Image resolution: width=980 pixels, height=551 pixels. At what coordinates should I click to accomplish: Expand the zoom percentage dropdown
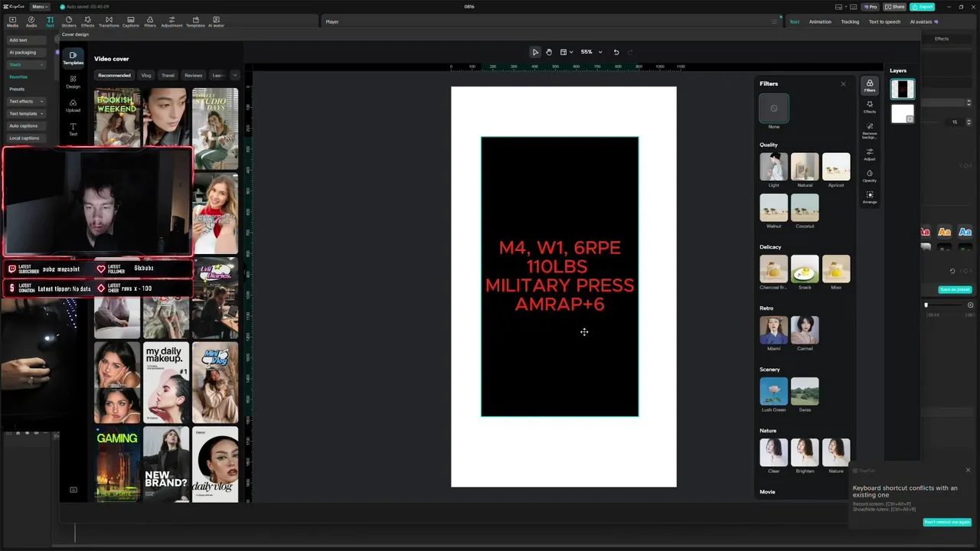[x=600, y=52]
